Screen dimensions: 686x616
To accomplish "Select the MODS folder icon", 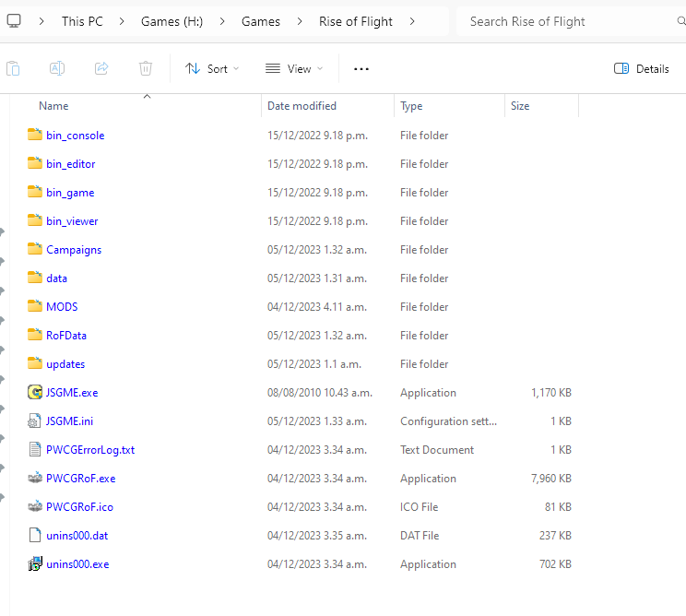I will (x=35, y=306).
